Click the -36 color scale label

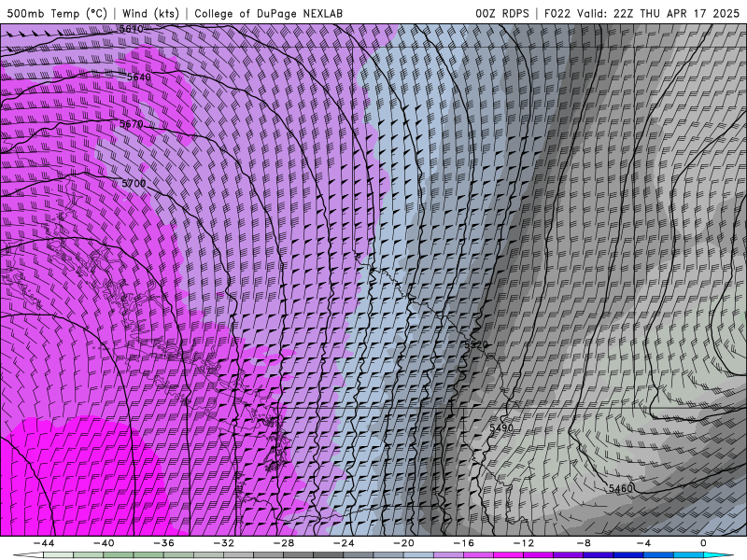[x=163, y=543]
